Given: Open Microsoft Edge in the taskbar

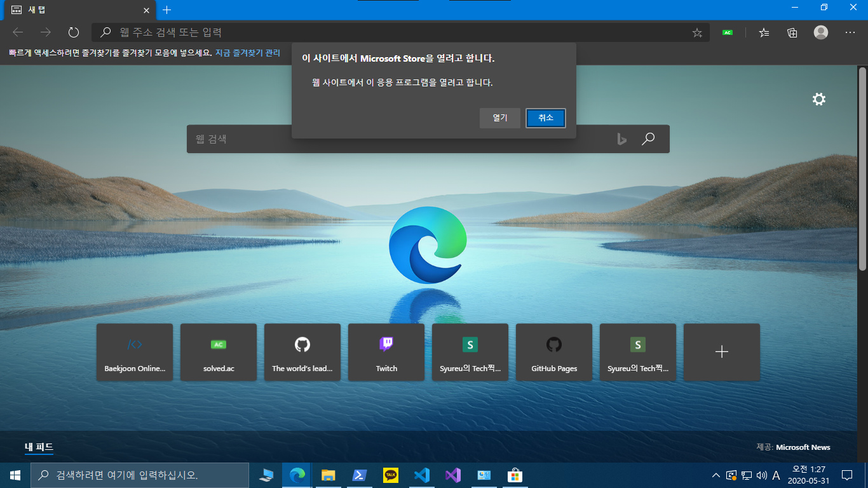Looking at the screenshot, I should [297, 475].
